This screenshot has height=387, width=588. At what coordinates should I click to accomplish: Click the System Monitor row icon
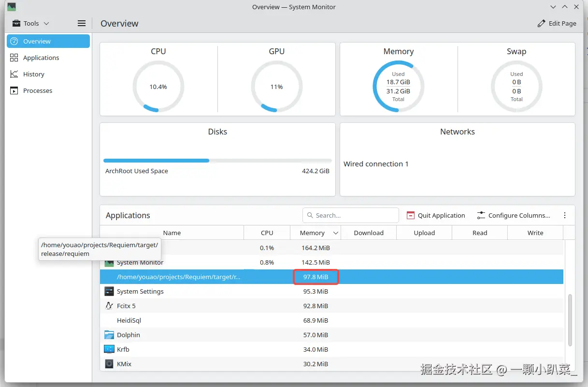pyautogui.click(x=109, y=263)
